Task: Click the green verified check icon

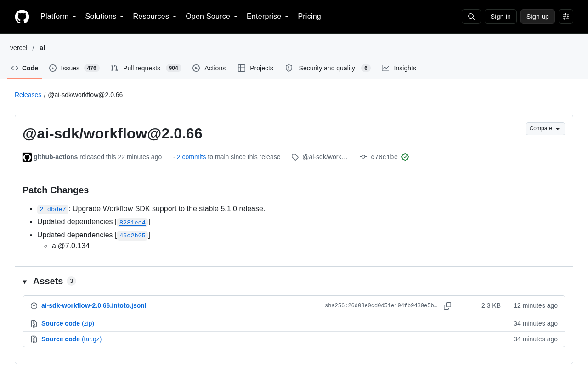Action: point(405,157)
